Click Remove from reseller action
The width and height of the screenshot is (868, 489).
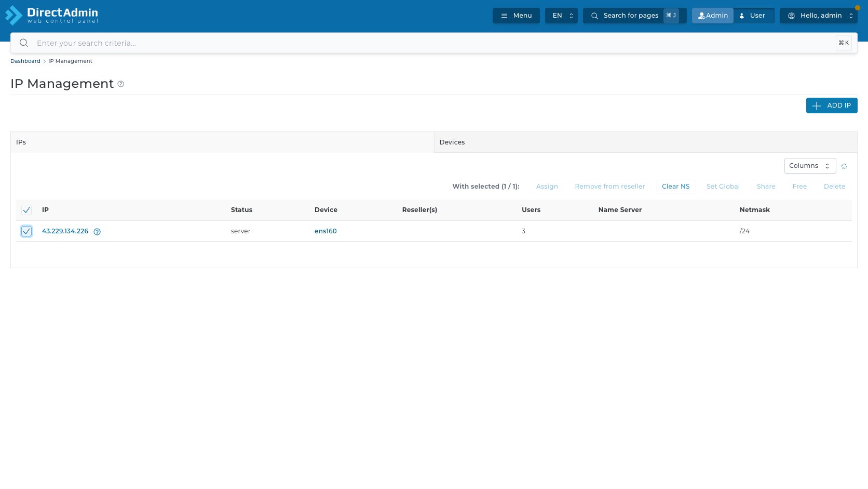coord(609,187)
